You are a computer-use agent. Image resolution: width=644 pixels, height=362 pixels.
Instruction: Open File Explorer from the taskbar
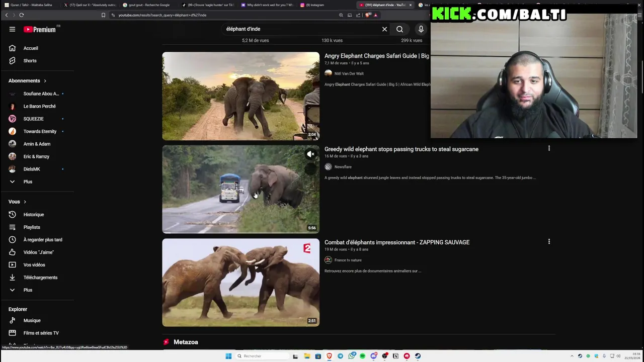pos(307,356)
